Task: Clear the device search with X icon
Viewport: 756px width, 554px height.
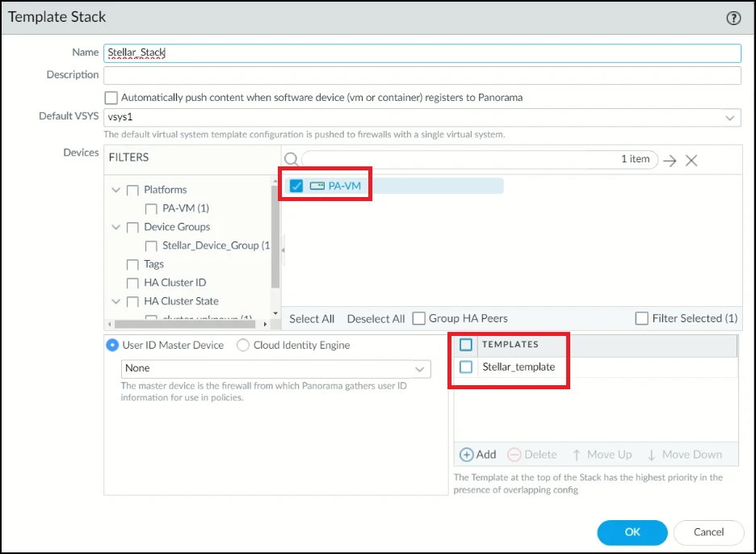Action: tap(691, 160)
